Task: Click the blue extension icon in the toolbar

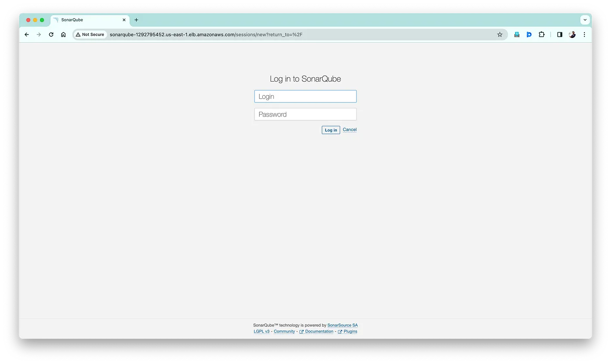Action: click(x=529, y=34)
